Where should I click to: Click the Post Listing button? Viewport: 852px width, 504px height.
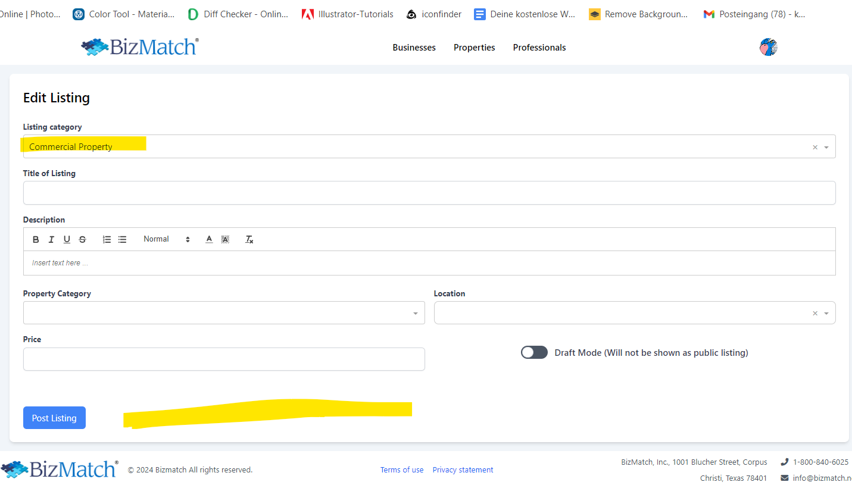pos(54,418)
